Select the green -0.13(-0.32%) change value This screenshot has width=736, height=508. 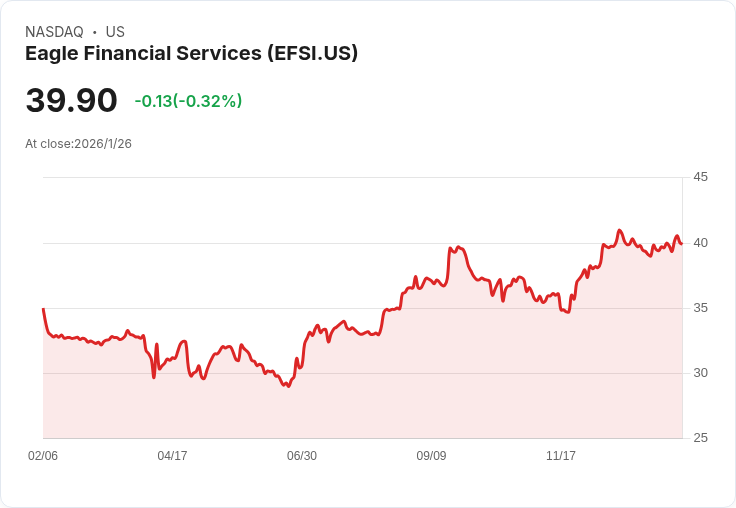click(188, 101)
